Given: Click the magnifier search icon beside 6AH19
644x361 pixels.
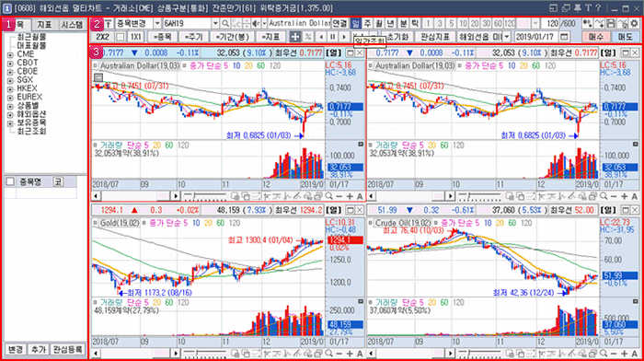Looking at the screenshot, I should click(225, 23).
